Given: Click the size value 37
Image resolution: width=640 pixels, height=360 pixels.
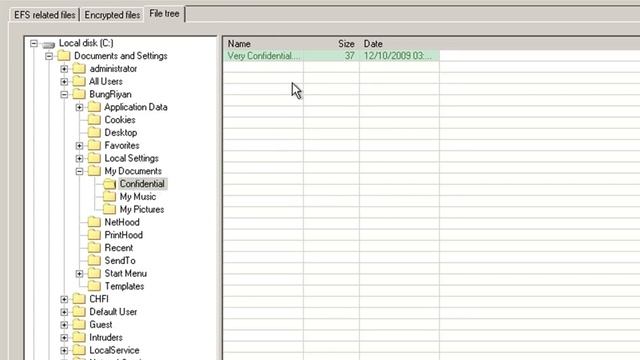Looking at the screenshot, I should [x=349, y=56].
